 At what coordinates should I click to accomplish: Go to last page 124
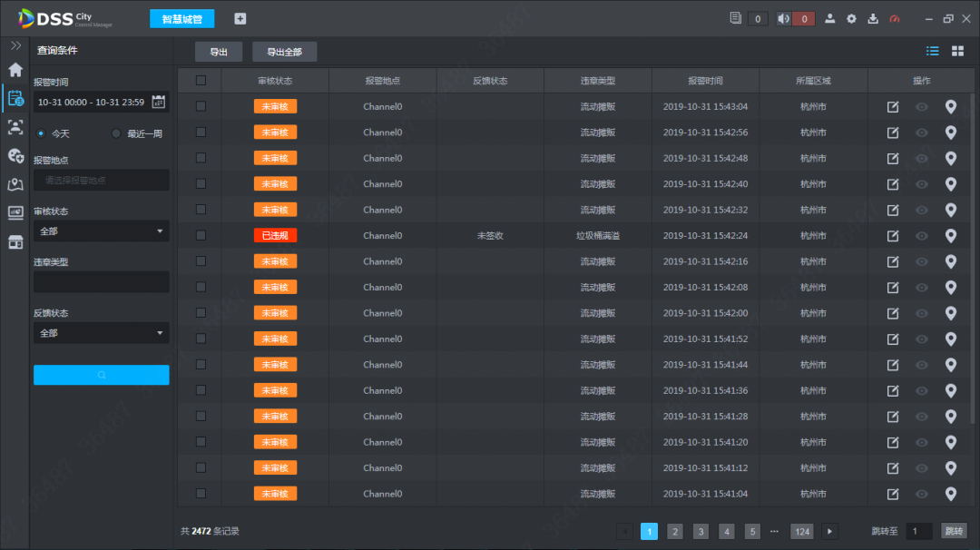[x=802, y=531]
